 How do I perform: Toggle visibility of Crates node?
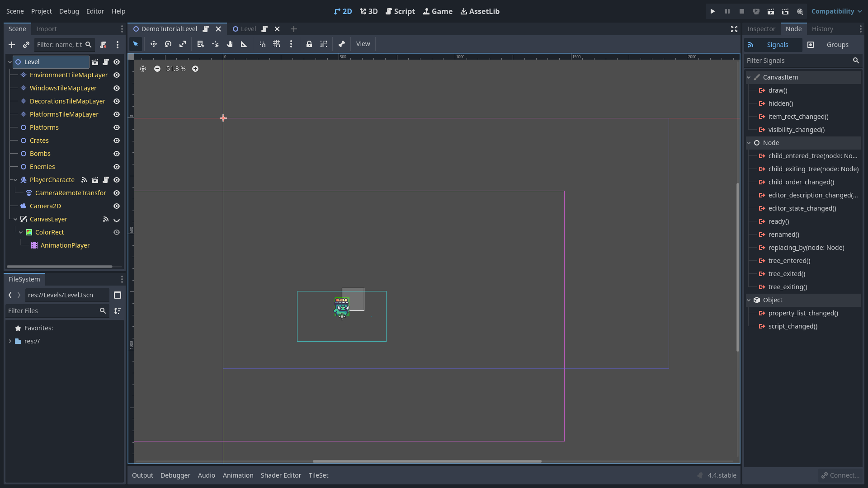117,141
